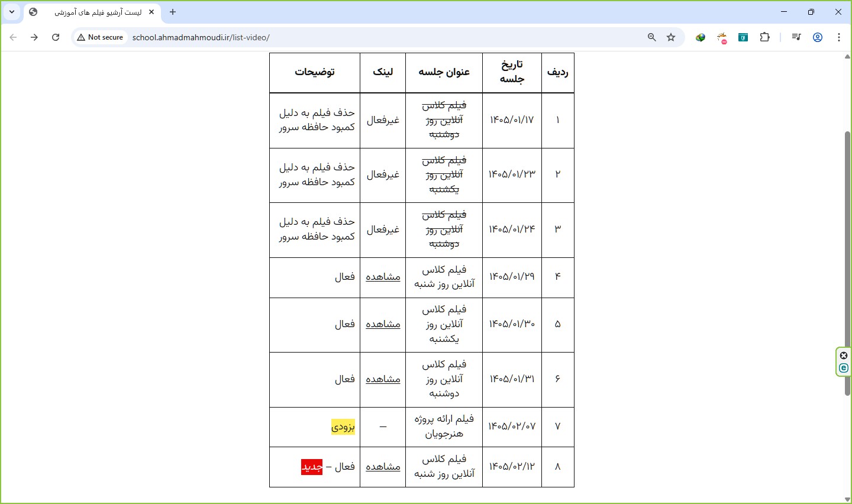Bookmark this page with the star icon

tap(671, 37)
